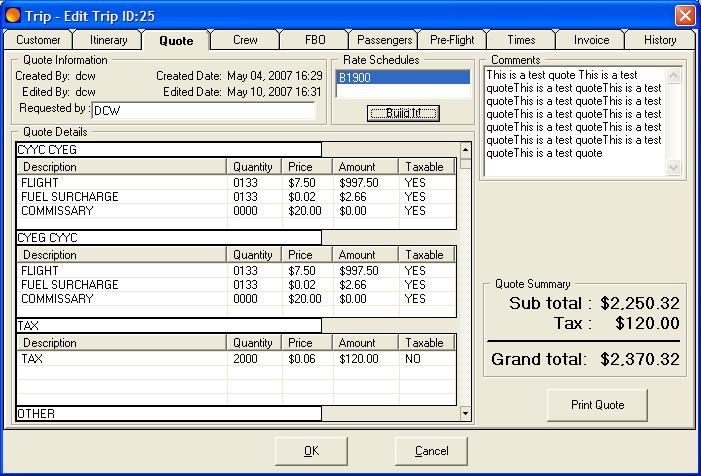Click $20.00 price in CYEG CYYC COMMISSARY row
Image resolution: width=701 pixels, height=476 pixels.
point(304,299)
